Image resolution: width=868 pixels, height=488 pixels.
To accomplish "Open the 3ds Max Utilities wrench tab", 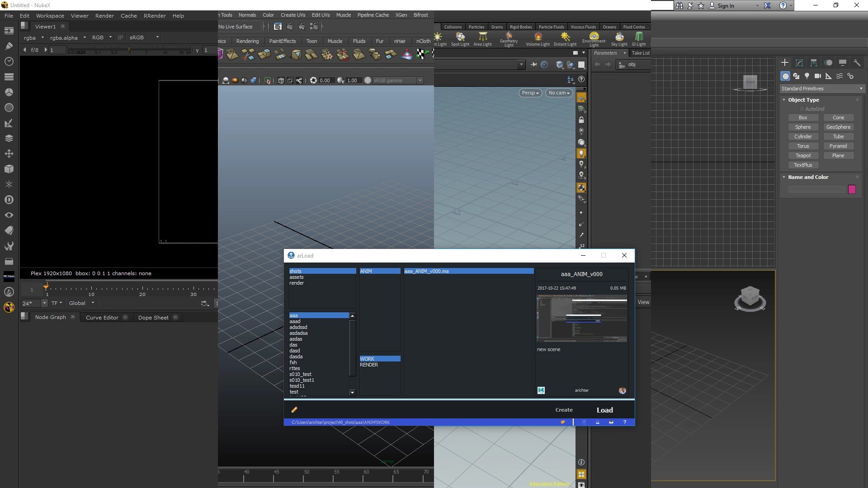I will (857, 63).
